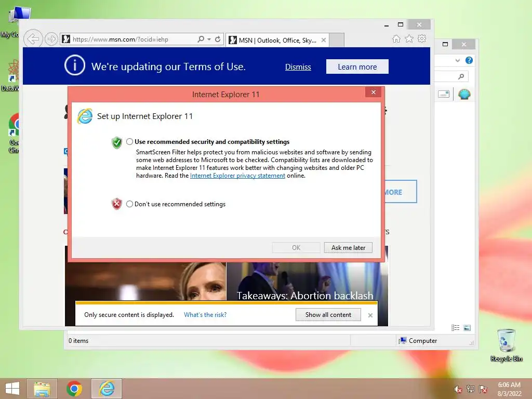Click the globe icon in Explorer window
This screenshot has width=532, height=399.
pyautogui.click(x=464, y=94)
